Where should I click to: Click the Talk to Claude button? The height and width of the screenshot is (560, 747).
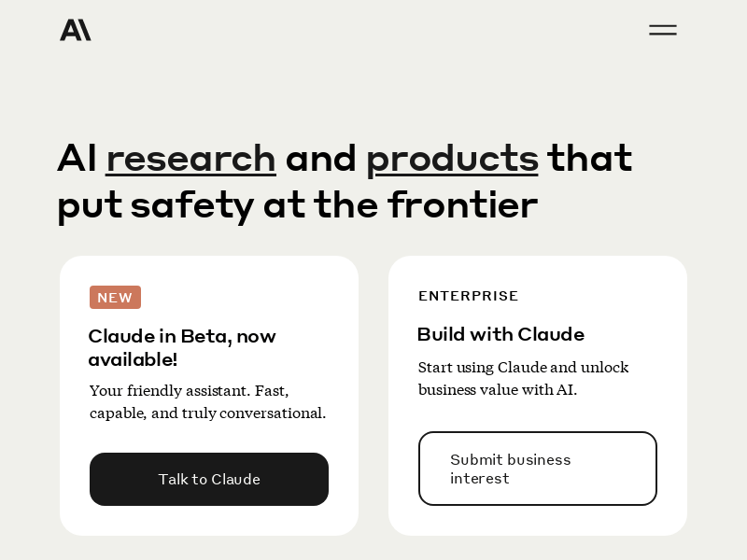click(208, 479)
